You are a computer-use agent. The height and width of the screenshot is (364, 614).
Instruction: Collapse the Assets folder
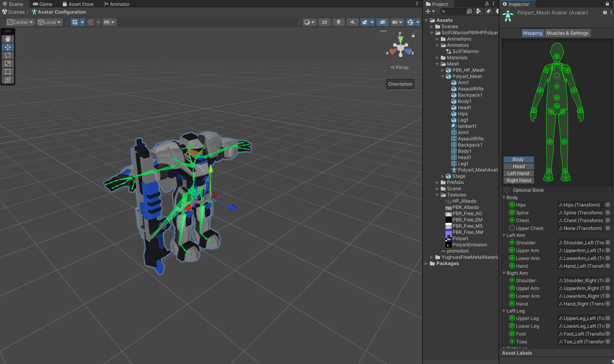coord(426,20)
